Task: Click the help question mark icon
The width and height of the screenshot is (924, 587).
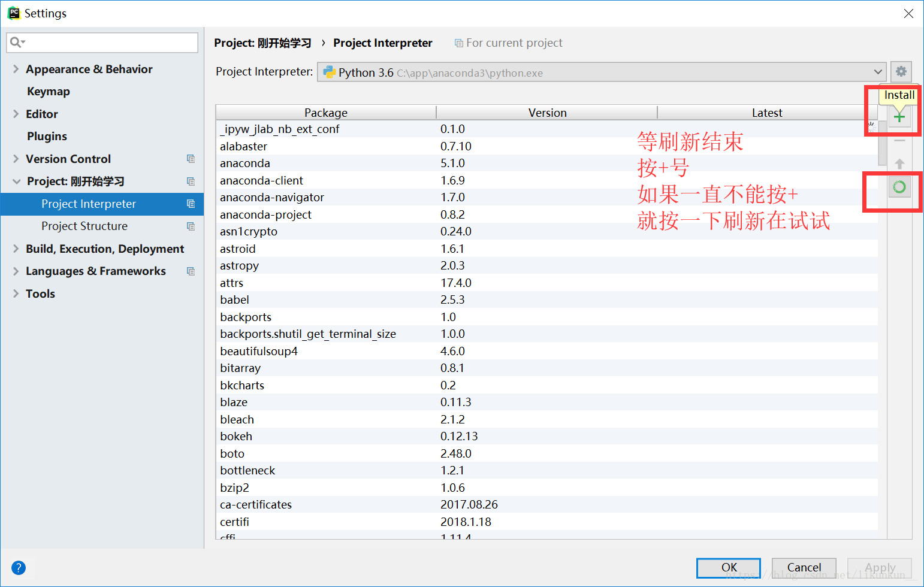Action: click(x=19, y=567)
